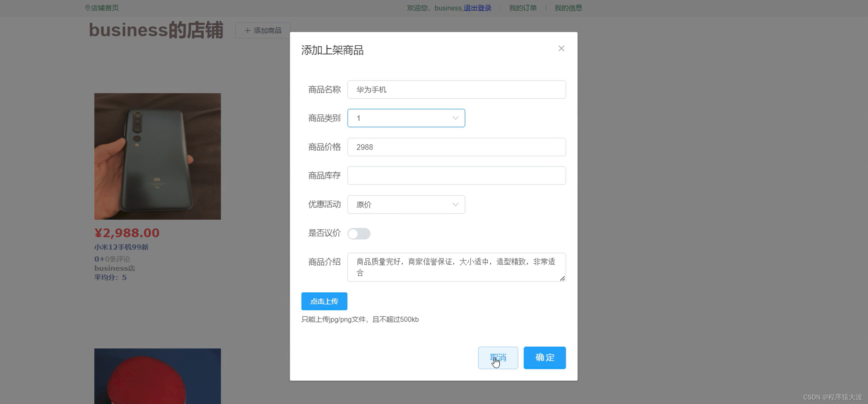Click the 退出登录 logout link

477,8
